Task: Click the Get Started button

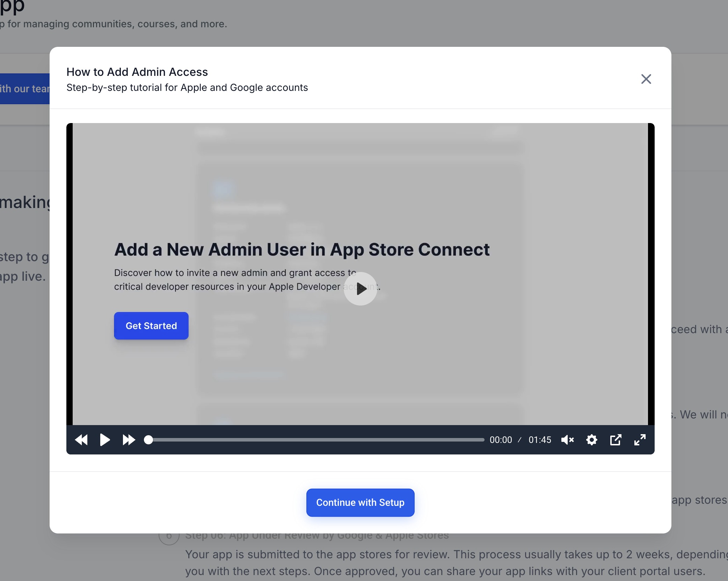Action: click(x=151, y=326)
